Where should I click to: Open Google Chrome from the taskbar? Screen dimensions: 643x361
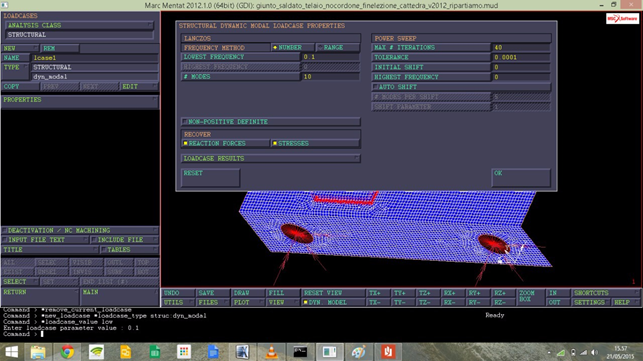coord(67,352)
